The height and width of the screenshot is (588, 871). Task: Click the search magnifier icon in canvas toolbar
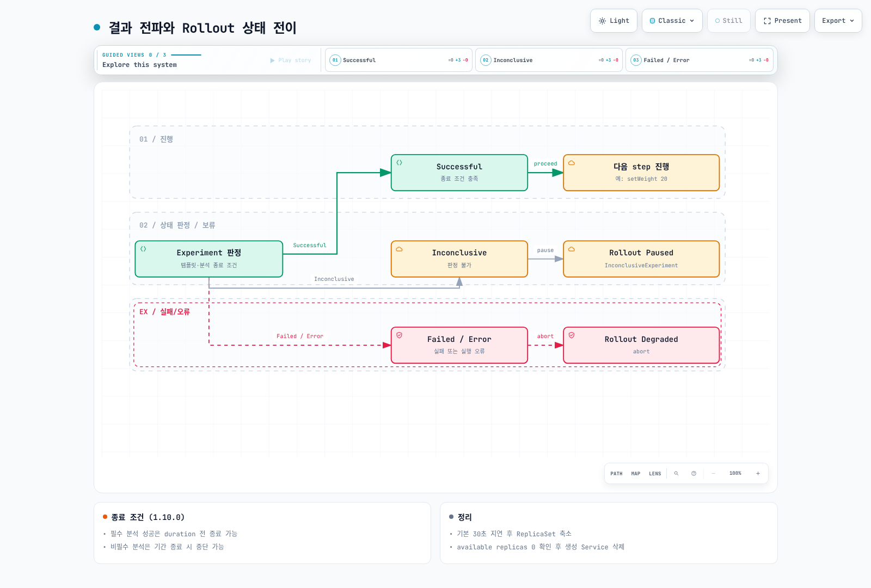point(676,474)
